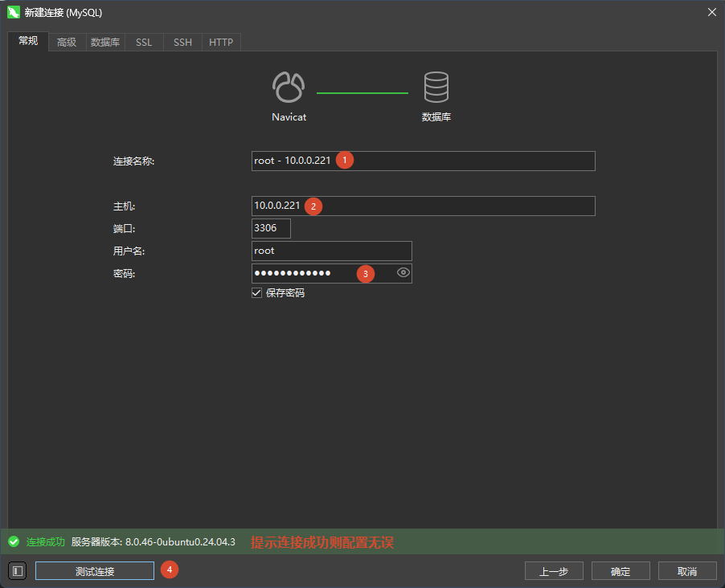This screenshot has height=588, width=725.
Task: Confirm with the 确定 button
Action: tap(621, 571)
